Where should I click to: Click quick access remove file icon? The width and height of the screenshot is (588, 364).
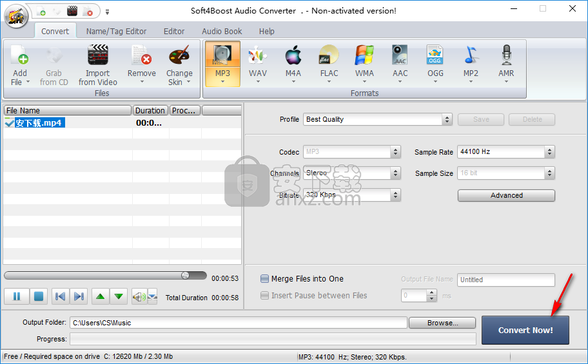click(x=88, y=11)
